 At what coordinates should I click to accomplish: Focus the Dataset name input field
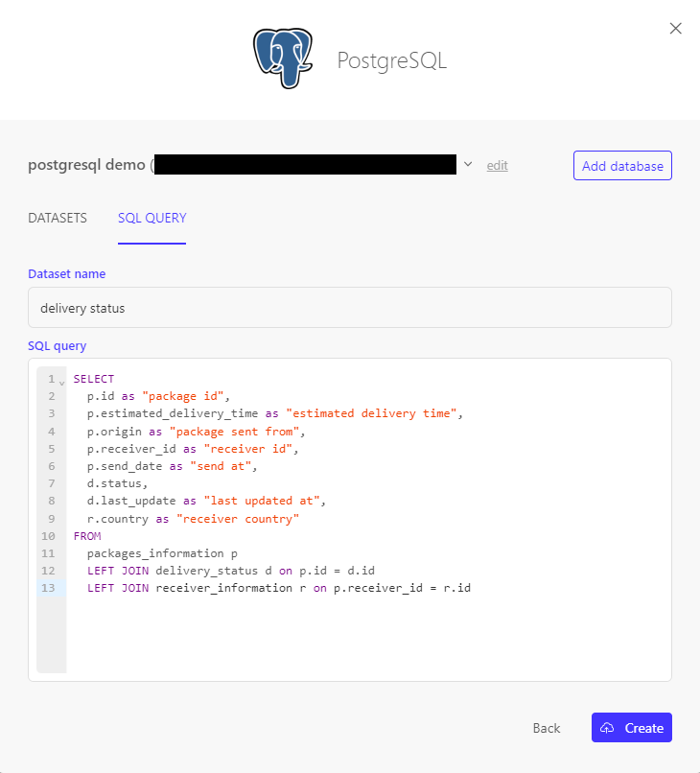pos(349,308)
